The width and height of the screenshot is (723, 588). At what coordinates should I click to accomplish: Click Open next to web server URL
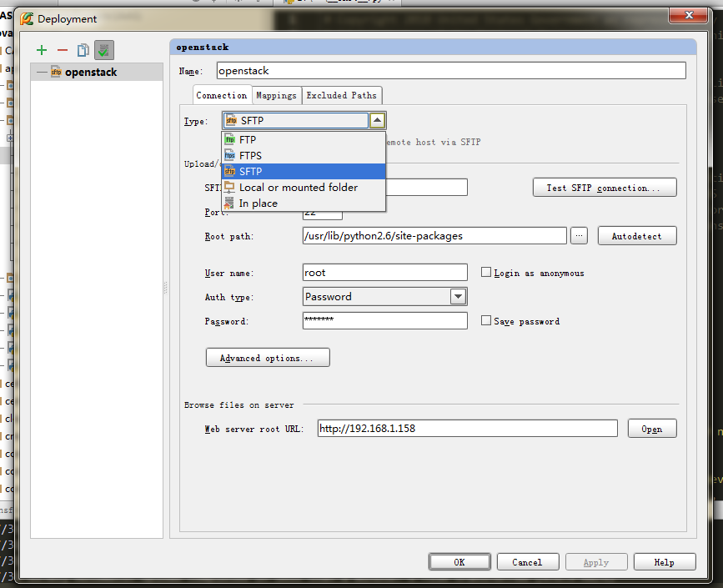pos(652,429)
